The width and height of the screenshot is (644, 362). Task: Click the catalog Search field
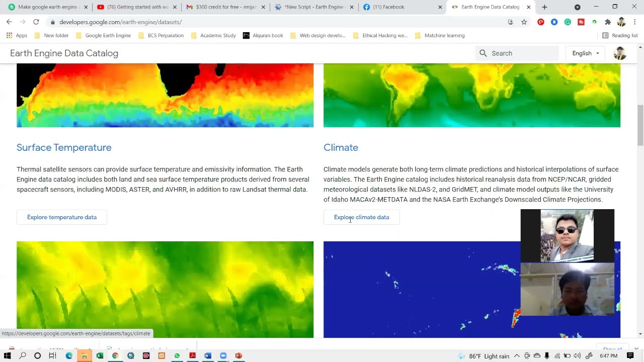(517, 53)
